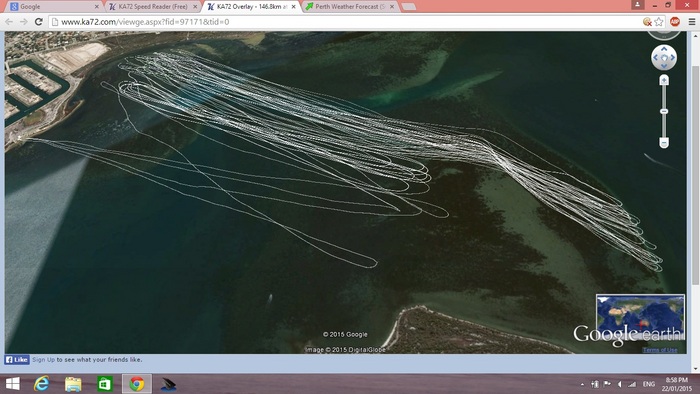Open the Perth Weather Forecast tab
Image resolution: width=700 pixels, height=394 pixels.
tap(350, 7)
